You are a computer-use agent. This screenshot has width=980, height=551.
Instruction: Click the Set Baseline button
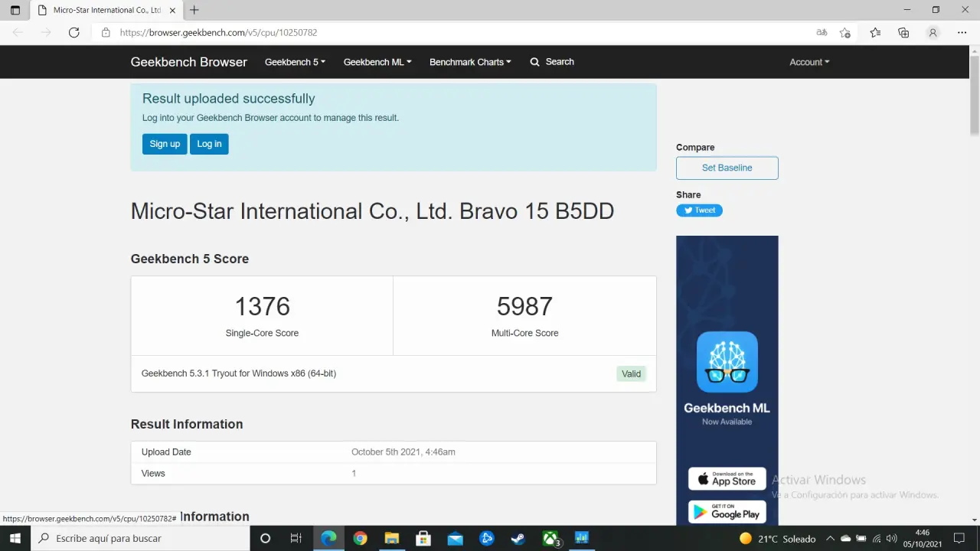coord(727,168)
